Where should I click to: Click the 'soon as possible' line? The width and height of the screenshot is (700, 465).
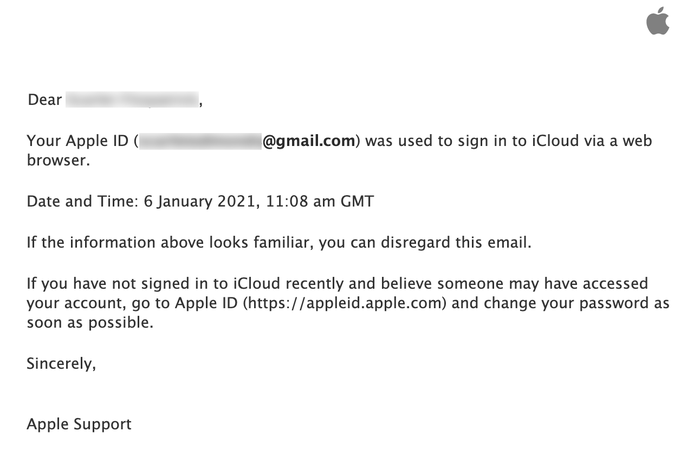90,322
